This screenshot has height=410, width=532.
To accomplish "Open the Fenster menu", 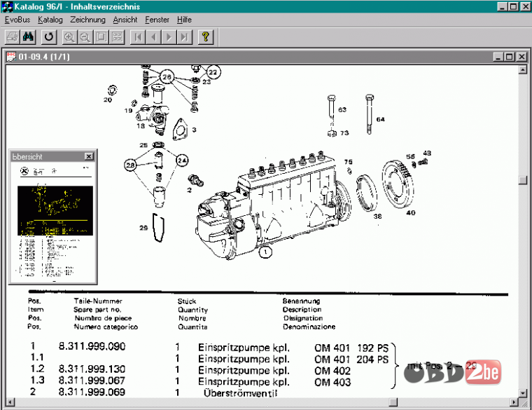I will [x=157, y=20].
